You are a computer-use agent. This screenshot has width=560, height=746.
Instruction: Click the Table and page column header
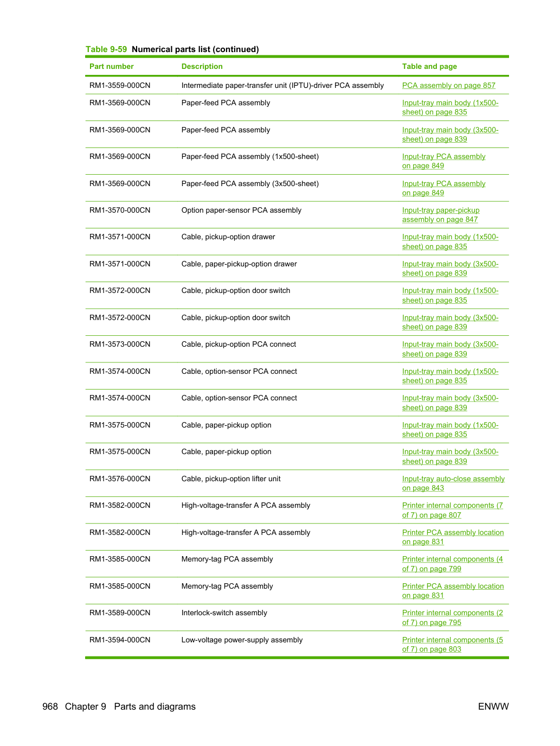(x=429, y=66)
